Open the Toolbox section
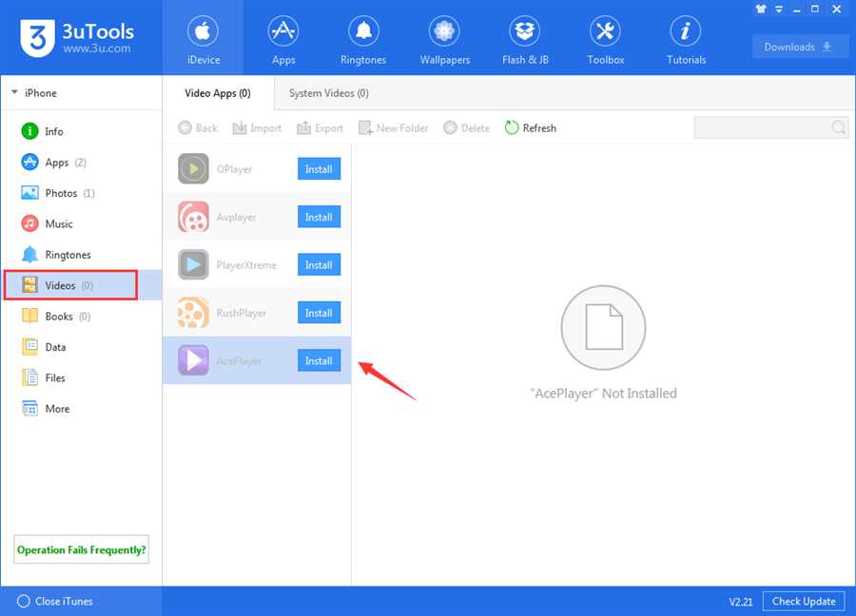This screenshot has width=856, height=616. pos(605,40)
